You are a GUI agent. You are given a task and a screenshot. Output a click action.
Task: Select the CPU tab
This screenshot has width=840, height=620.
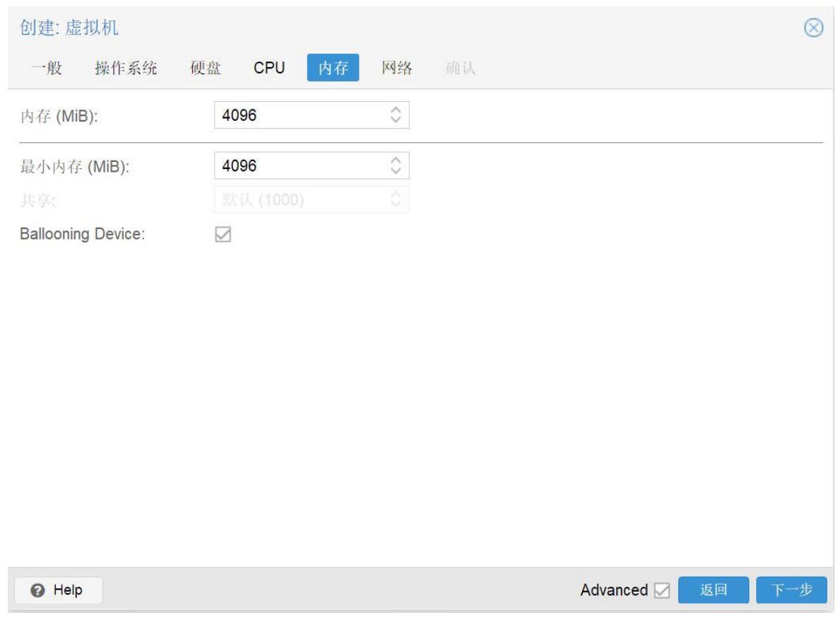[x=269, y=69]
